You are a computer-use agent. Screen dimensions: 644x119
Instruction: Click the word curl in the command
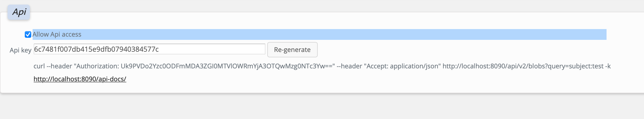[x=39, y=66]
